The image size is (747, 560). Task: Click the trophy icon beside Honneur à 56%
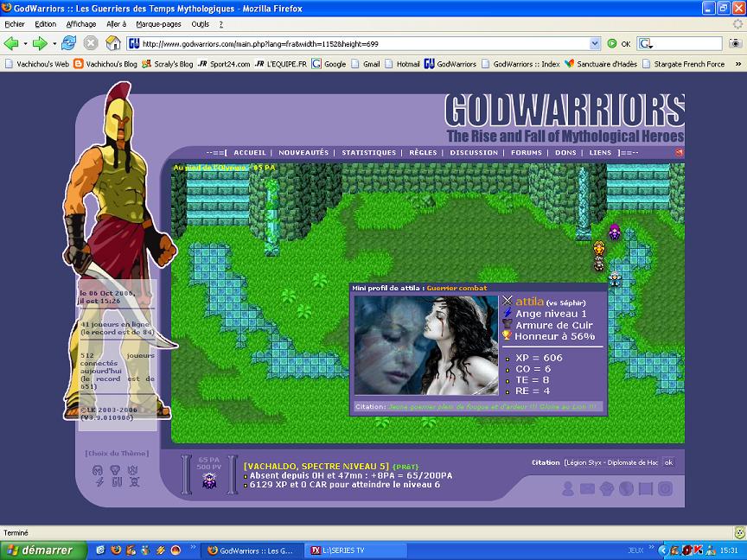(x=507, y=335)
